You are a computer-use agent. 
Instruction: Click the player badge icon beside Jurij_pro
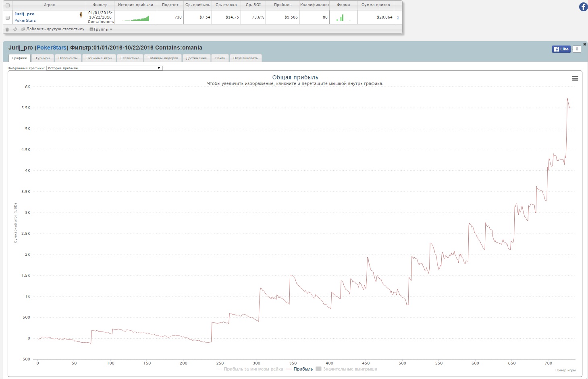(81, 14)
